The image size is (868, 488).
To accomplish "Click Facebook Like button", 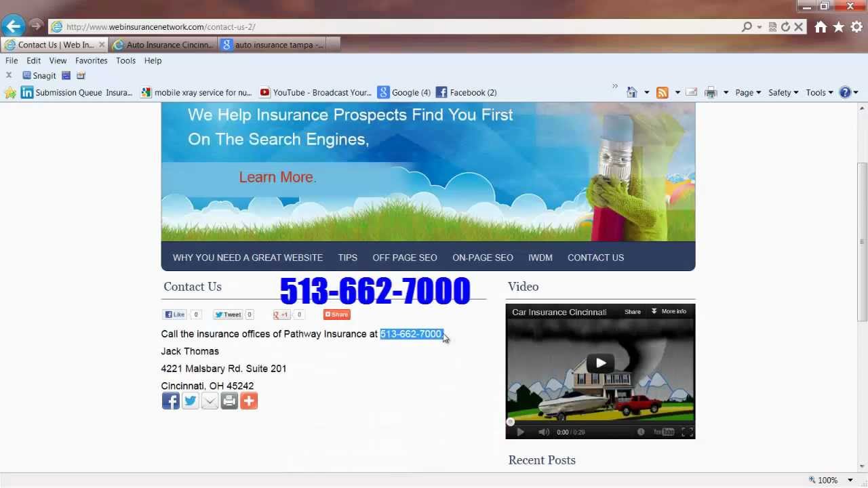I will point(175,314).
